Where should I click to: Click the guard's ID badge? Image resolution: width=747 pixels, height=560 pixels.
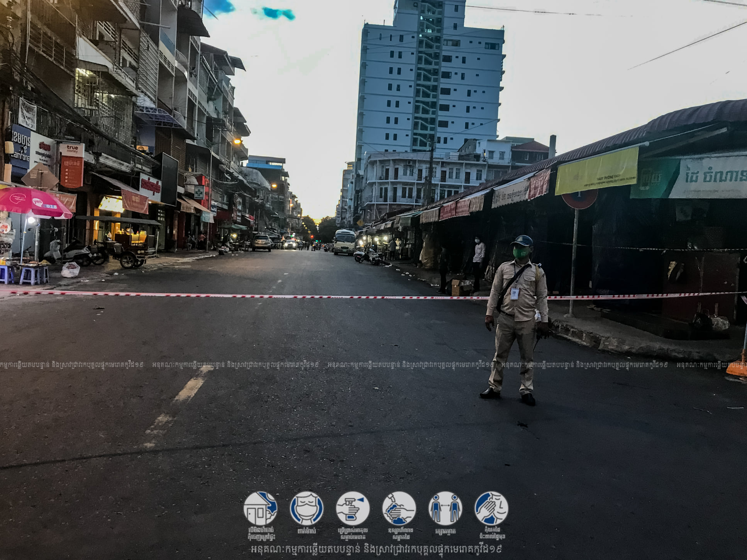point(514,294)
